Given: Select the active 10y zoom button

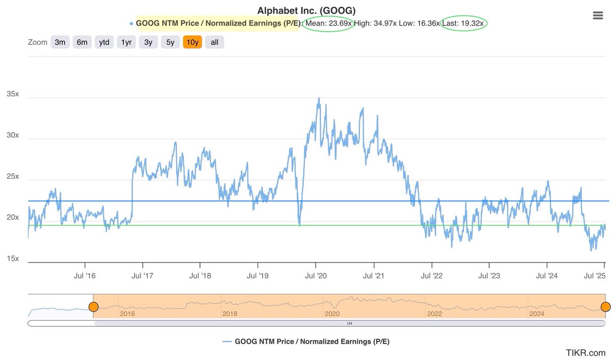Looking at the screenshot, I should (192, 42).
